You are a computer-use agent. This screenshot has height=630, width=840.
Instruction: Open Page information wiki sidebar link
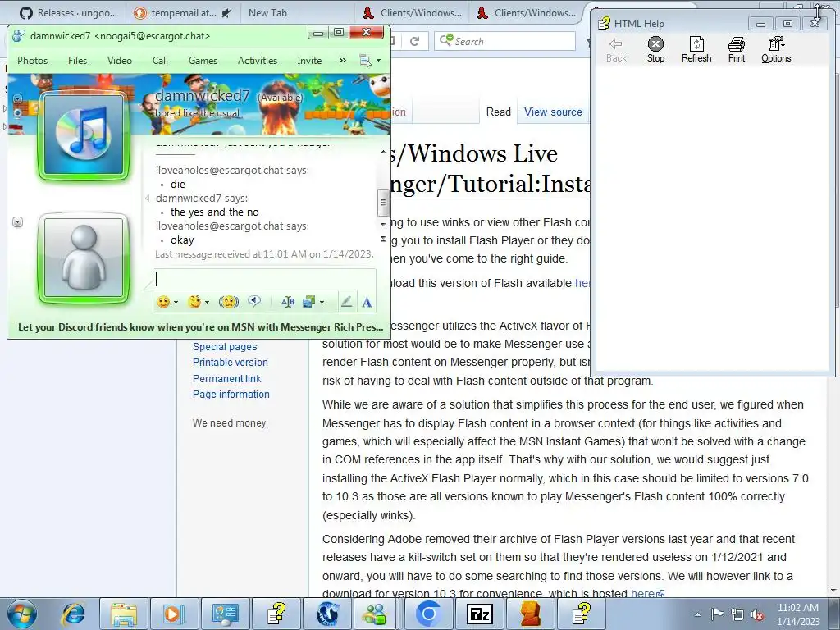tap(231, 394)
